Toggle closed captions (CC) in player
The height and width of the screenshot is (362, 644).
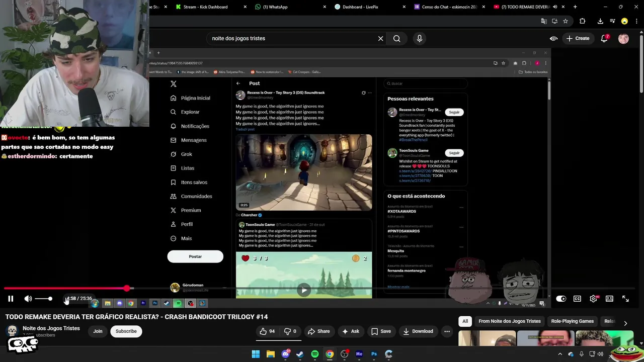pyautogui.click(x=577, y=299)
